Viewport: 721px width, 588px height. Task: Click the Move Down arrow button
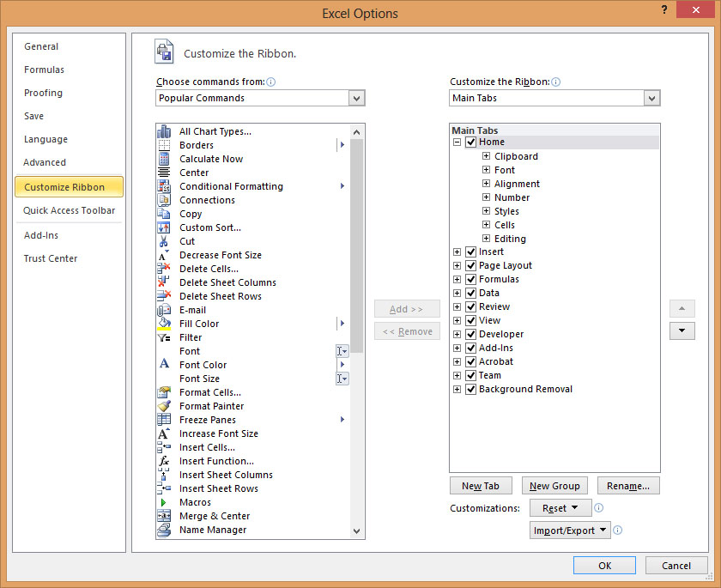click(x=682, y=330)
